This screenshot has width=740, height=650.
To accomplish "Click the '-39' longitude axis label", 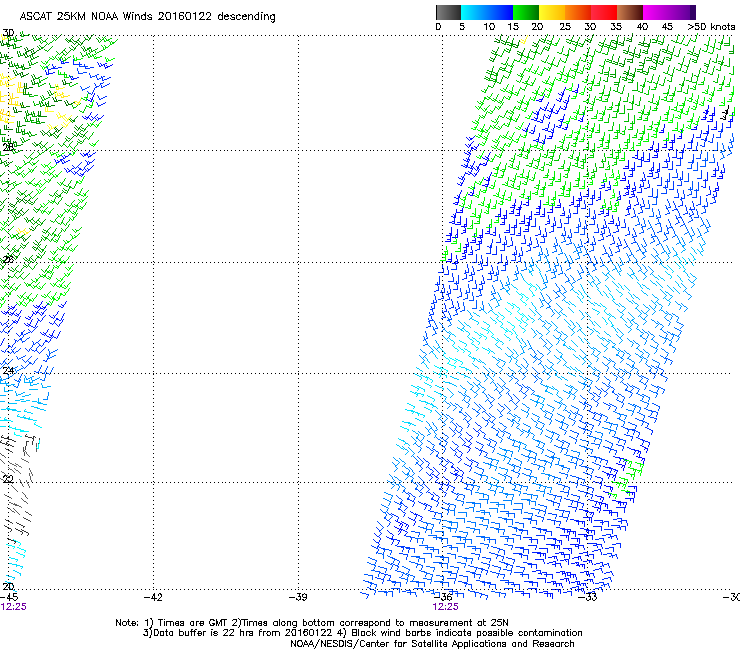I will (x=298, y=597).
